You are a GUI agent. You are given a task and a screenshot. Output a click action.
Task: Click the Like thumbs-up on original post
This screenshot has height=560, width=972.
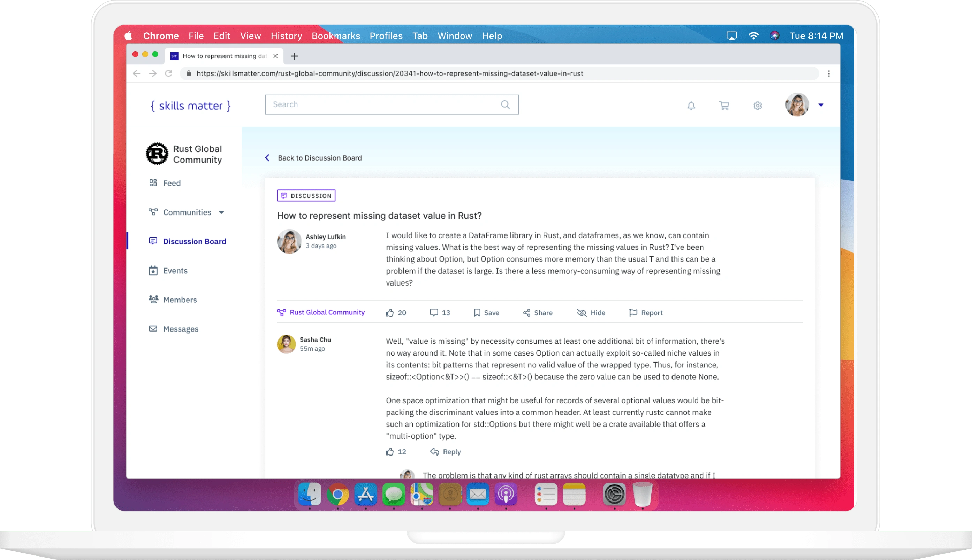coord(389,312)
